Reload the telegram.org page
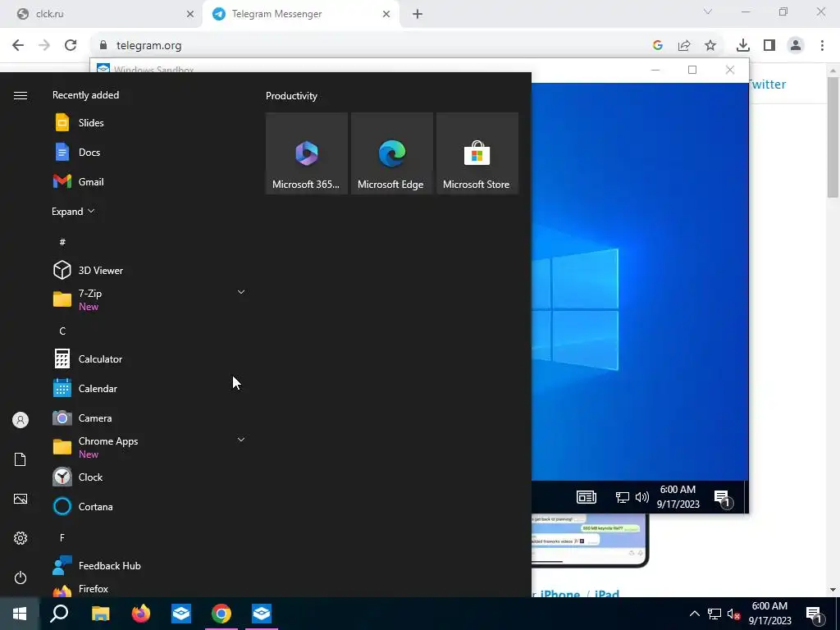 pyautogui.click(x=71, y=46)
